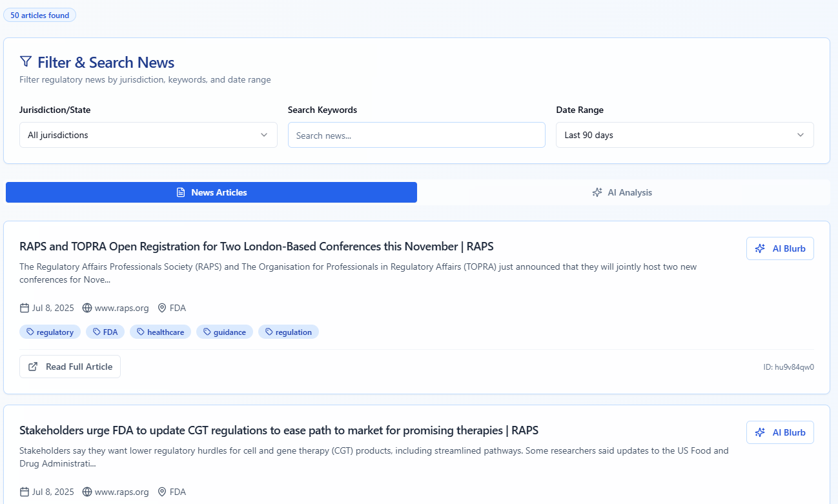The width and height of the screenshot is (838, 504).
Task: Click the chevron arrow in the Last 90 days selector
Action: (801, 135)
